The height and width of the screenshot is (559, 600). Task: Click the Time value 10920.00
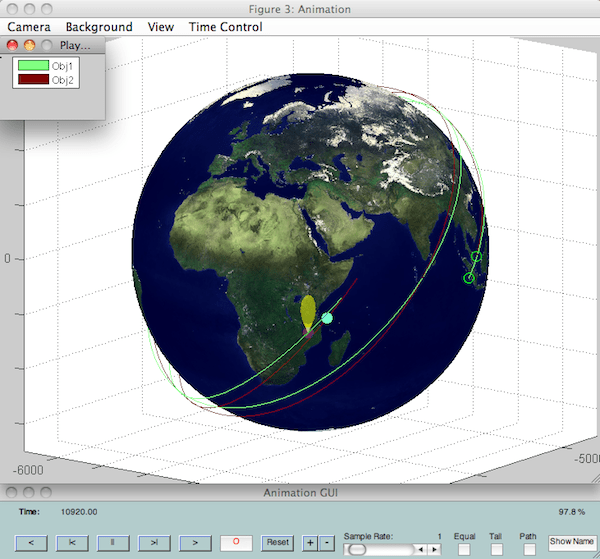pos(79,512)
